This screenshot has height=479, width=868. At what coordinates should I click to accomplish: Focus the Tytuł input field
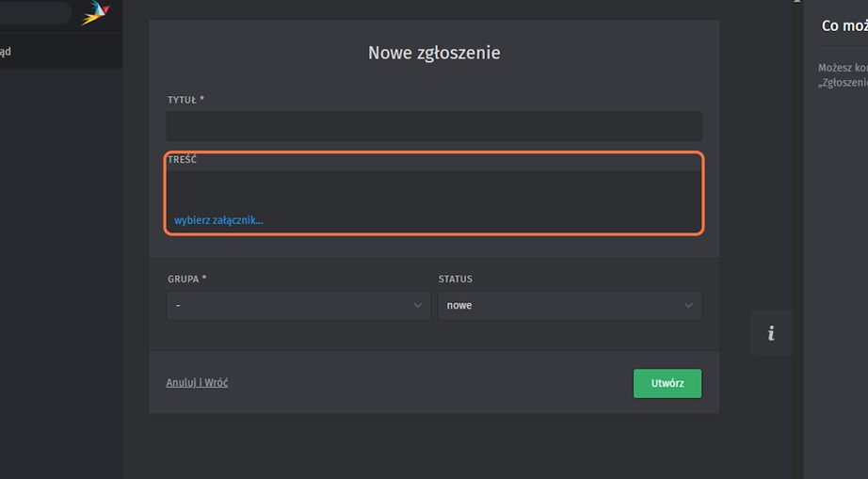pos(433,126)
